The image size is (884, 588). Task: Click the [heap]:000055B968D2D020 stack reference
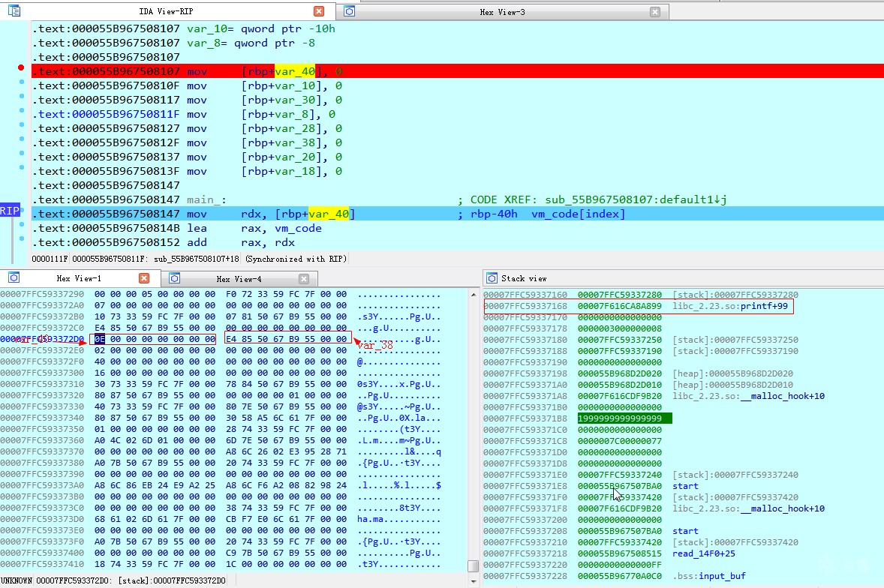[732, 373]
